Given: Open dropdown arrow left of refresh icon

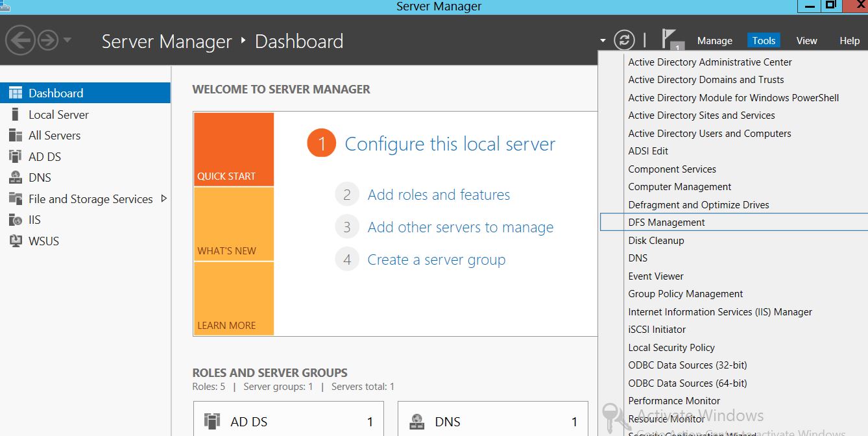Looking at the screenshot, I should pyautogui.click(x=603, y=40).
